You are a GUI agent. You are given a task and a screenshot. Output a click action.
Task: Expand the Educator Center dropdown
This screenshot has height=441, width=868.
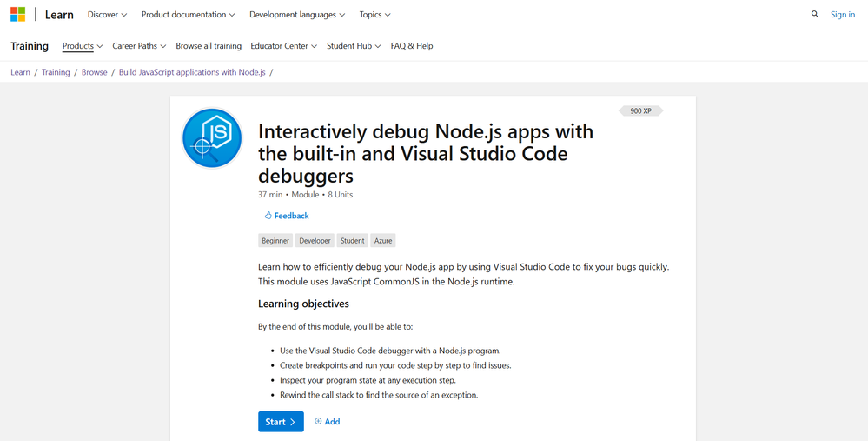283,46
